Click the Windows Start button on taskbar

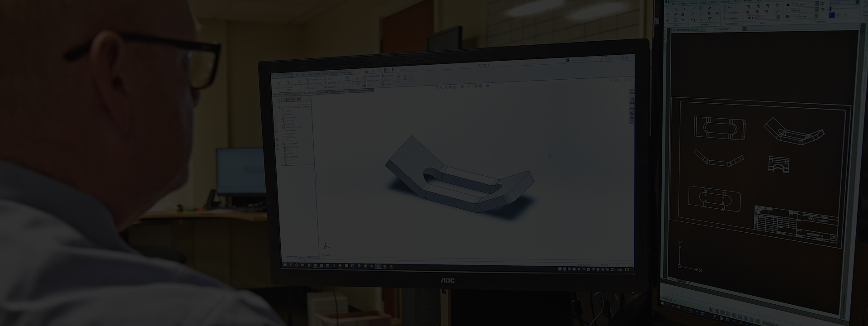click(285, 265)
